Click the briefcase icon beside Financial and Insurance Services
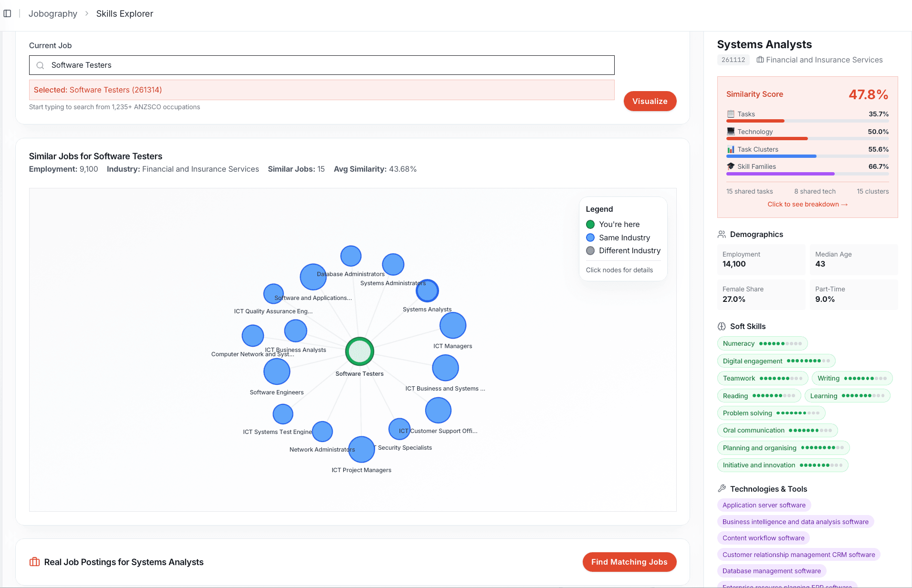Image resolution: width=912 pixels, height=588 pixels. [x=760, y=60]
